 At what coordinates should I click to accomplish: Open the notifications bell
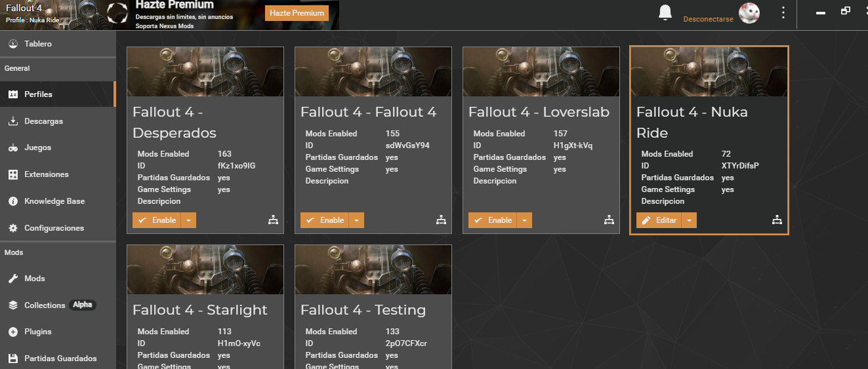(x=665, y=12)
